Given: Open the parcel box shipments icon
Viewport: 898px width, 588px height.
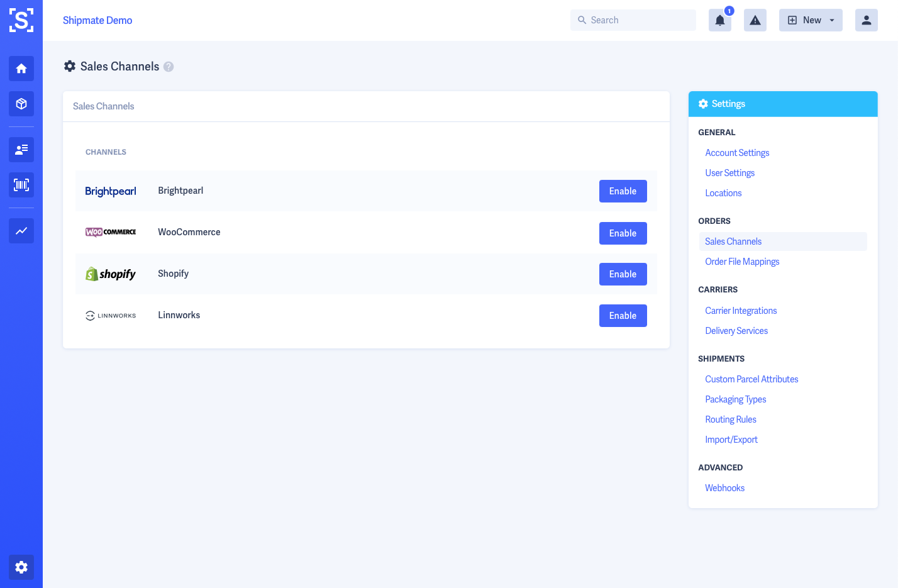Looking at the screenshot, I should pyautogui.click(x=21, y=104).
